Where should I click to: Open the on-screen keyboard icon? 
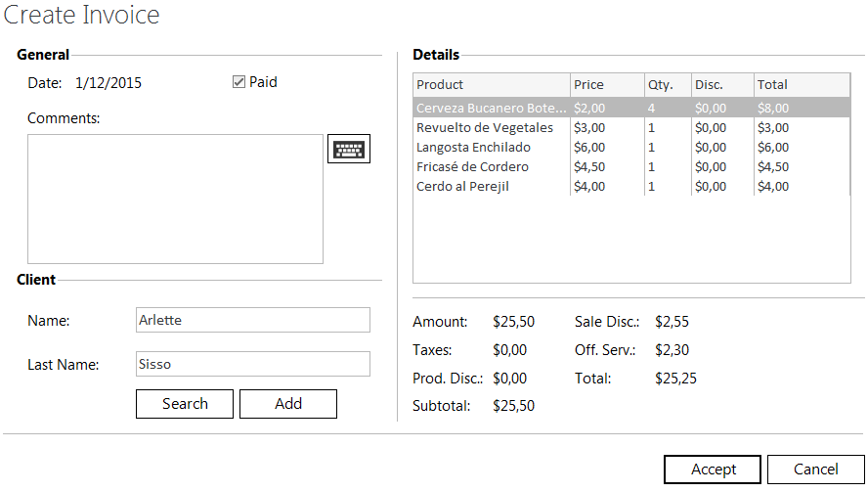coord(348,150)
